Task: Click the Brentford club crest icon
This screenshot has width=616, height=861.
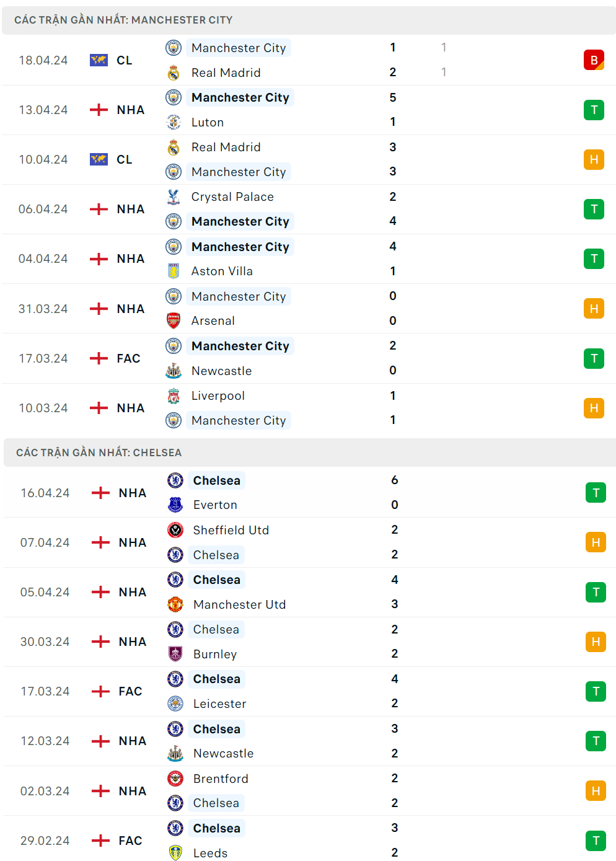Action: coord(175,779)
